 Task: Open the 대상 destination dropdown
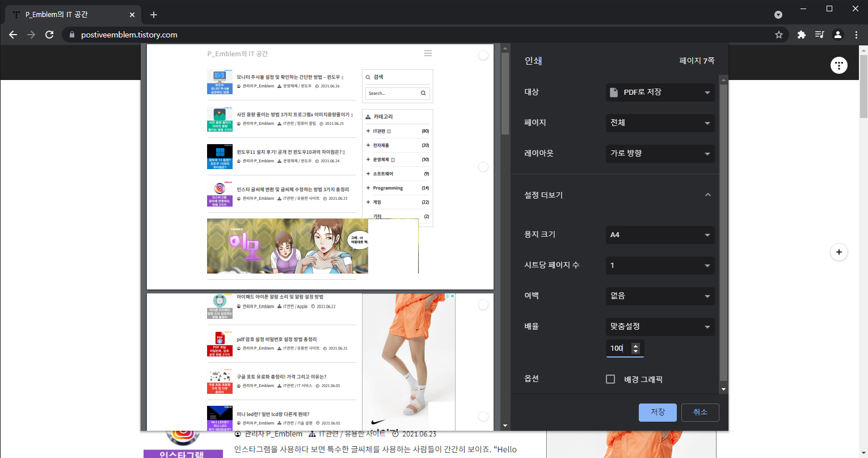[660, 92]
